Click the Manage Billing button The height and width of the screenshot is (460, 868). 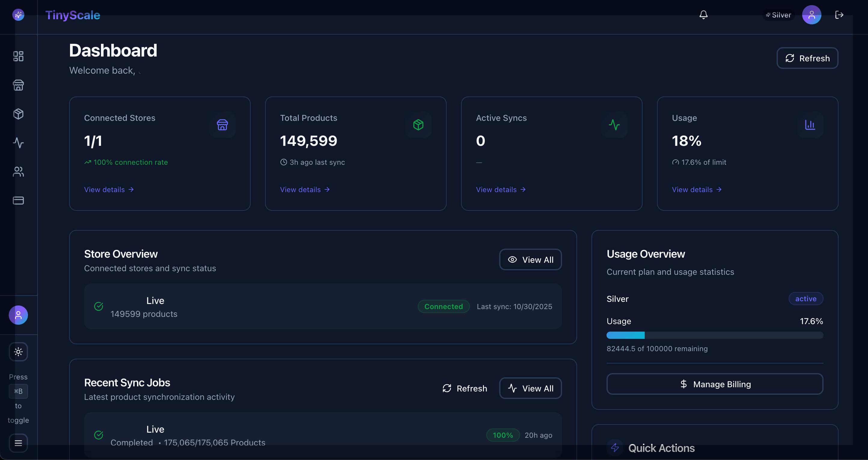[x=715, y=384]
